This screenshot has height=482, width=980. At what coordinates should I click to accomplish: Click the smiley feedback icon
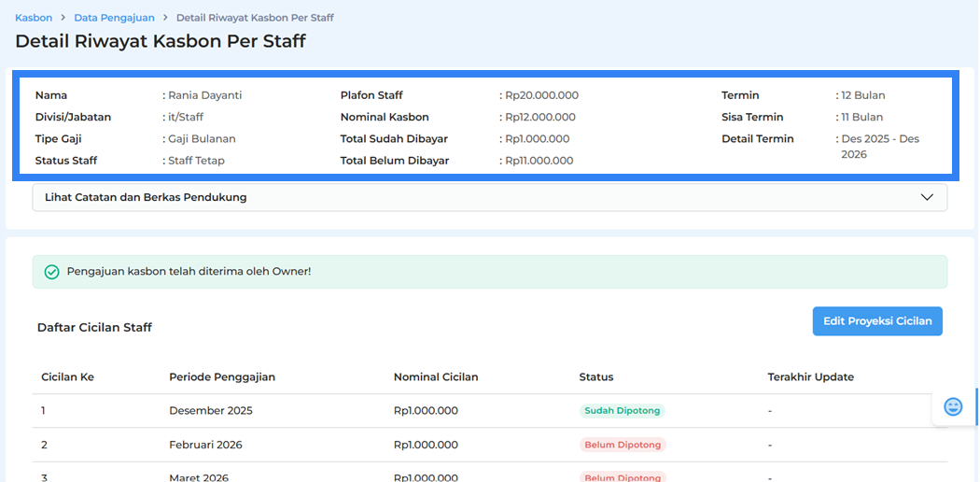coord(953,406)
